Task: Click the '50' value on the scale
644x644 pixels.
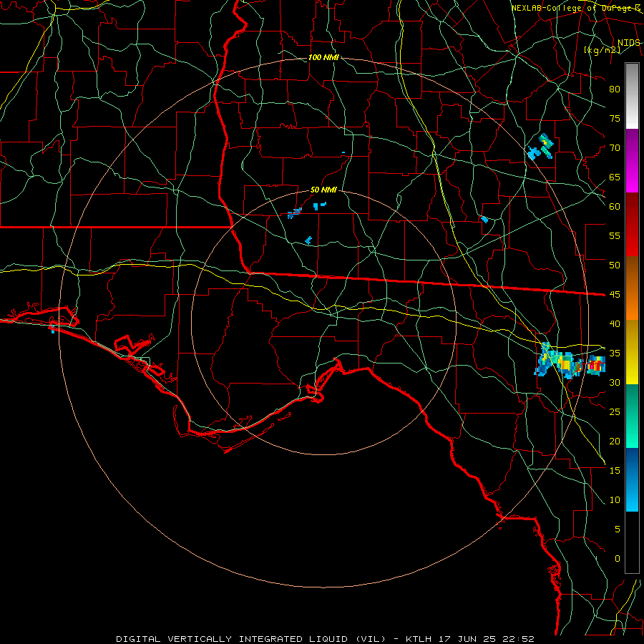Action: (x=615, y=265)
